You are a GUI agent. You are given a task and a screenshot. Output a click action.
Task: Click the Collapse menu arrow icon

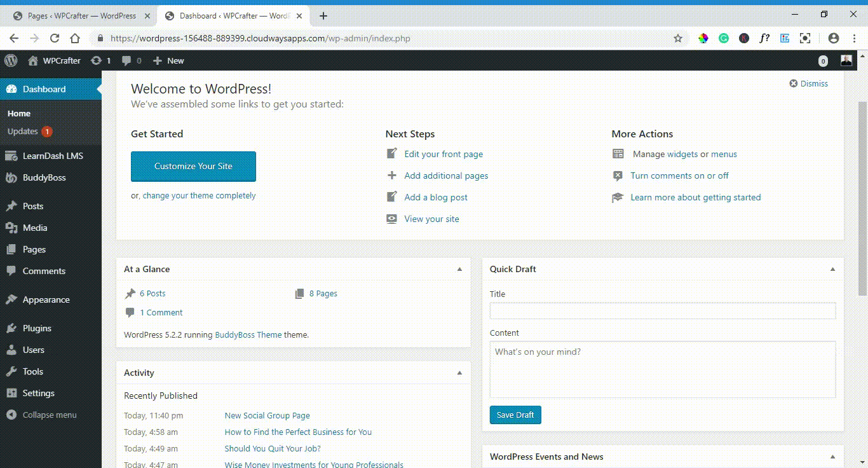11,415
